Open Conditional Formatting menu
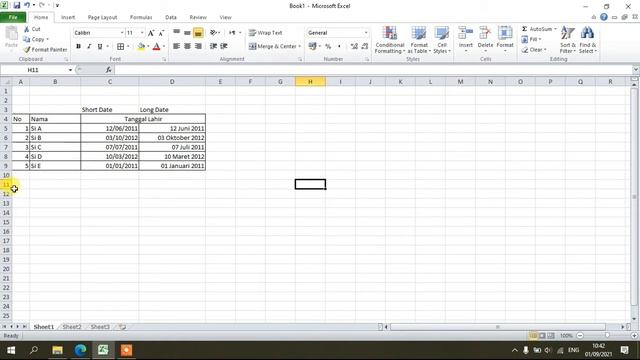The image size is (640, 360). 390,40
